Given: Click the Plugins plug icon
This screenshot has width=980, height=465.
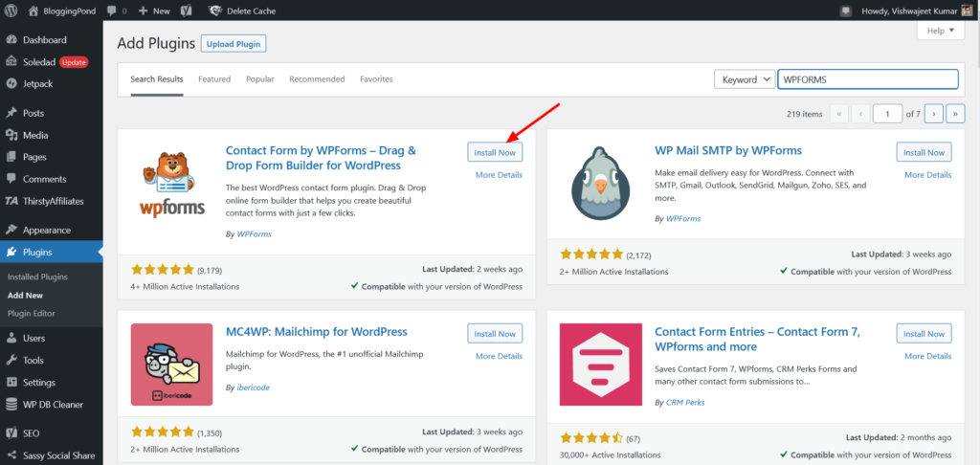Looking at the screenshot, I should [x=11, y=252].
